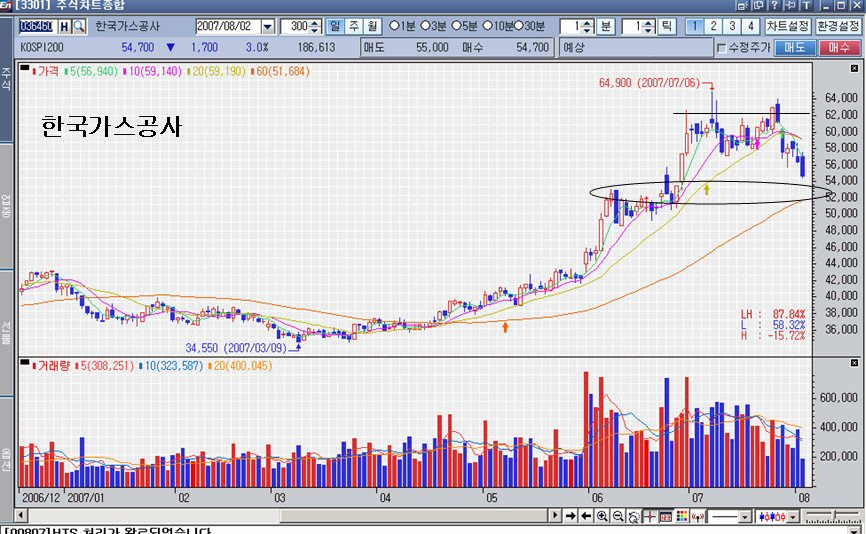Switch to chart layout 1

(x=695, y=26)
